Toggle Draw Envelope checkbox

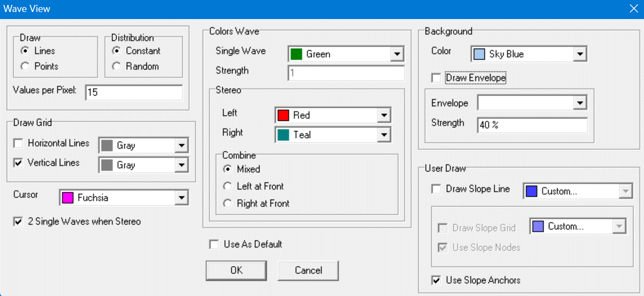click(436, 78)
